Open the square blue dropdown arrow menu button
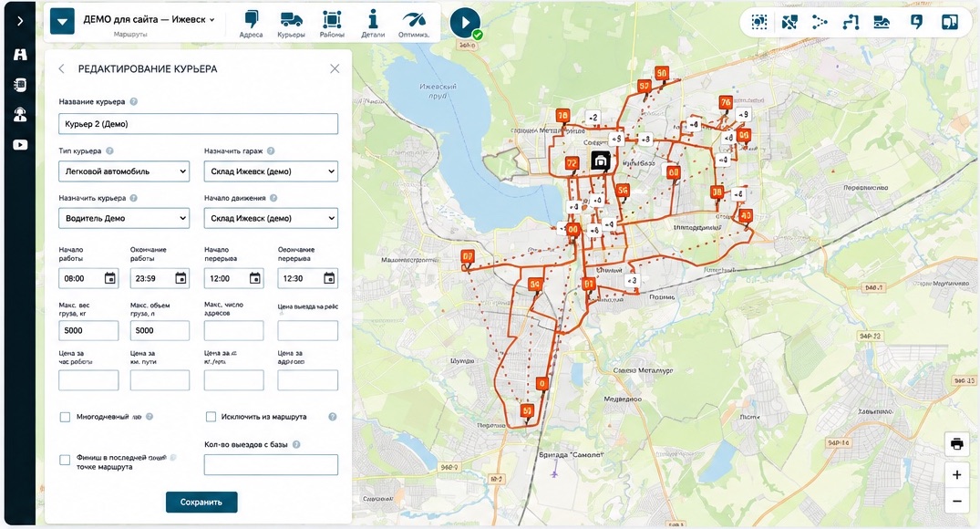This screenshot has height=529, width=980. [x=62, y=22]
